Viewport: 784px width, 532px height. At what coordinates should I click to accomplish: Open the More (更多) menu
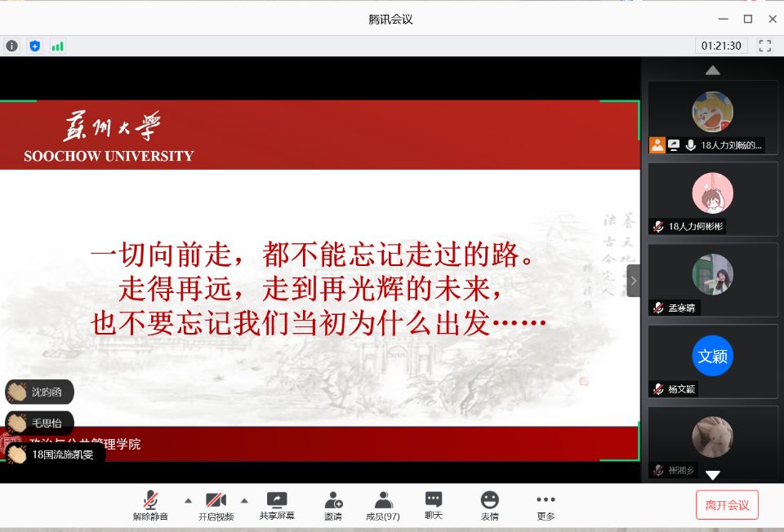pyautogui.click(x=546, y=505)
